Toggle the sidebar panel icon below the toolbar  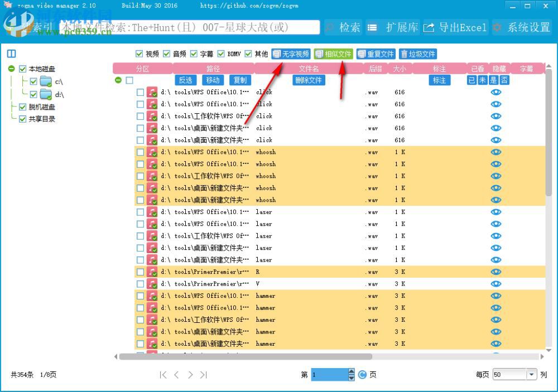click(12, 53)
